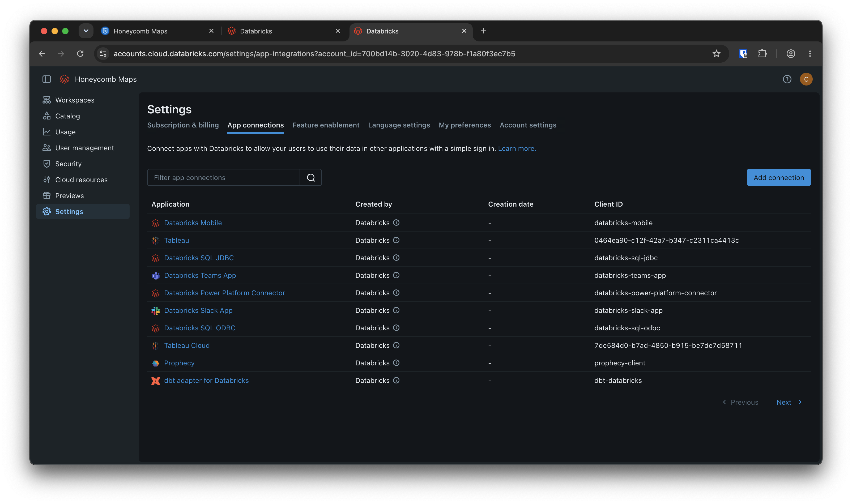The height and width of the screenshot is (504, 852).
Task: Click info icon in Tableau row
Action: pos(396,240)
